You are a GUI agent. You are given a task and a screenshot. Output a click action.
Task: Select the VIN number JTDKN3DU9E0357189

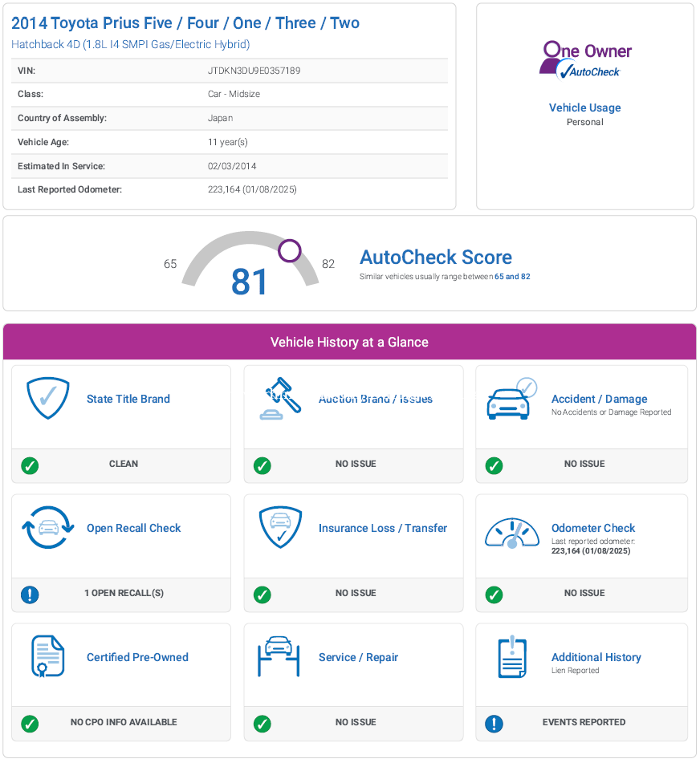tap(254, 71)
